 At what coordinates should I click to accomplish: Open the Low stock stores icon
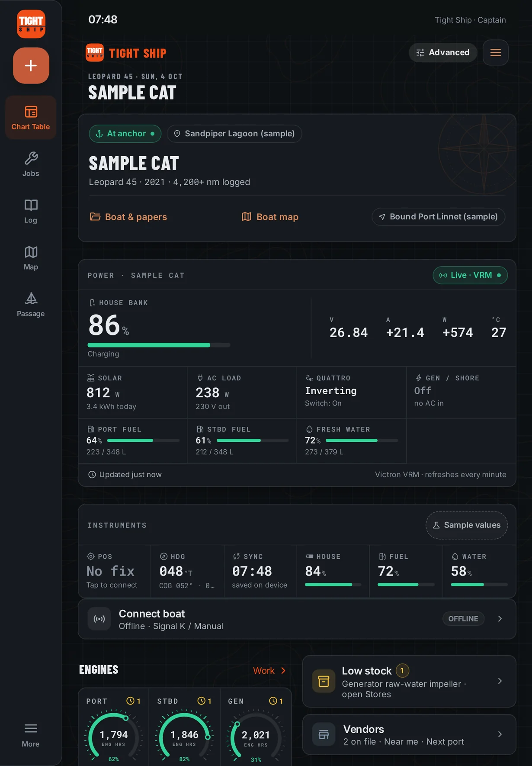(324, 681)
